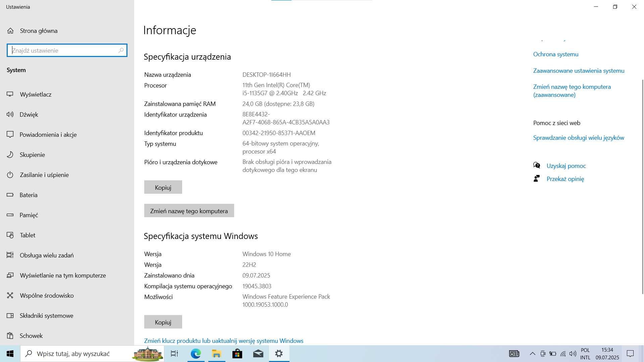Open Task View on the taskbar
This screenshot has height=362, width=644.
click(174, 354)
